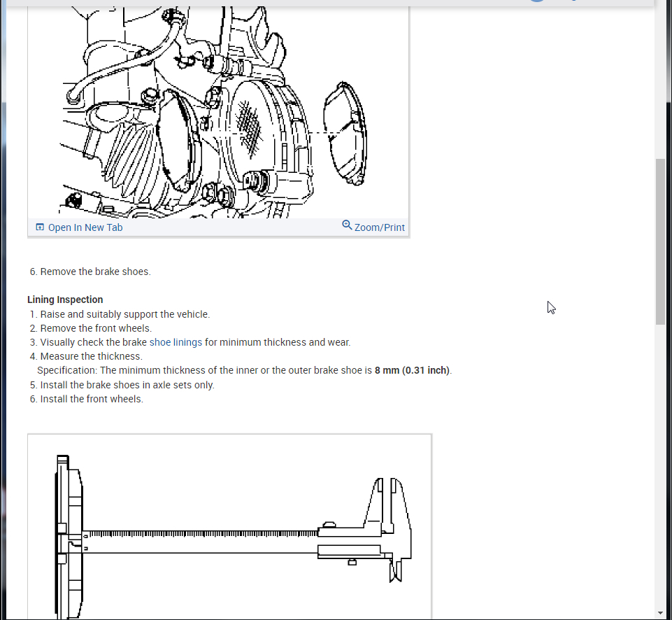Click the vernier caliper measurement image
Viewport: 672px width, 620px height.
(x=229, y=527)
